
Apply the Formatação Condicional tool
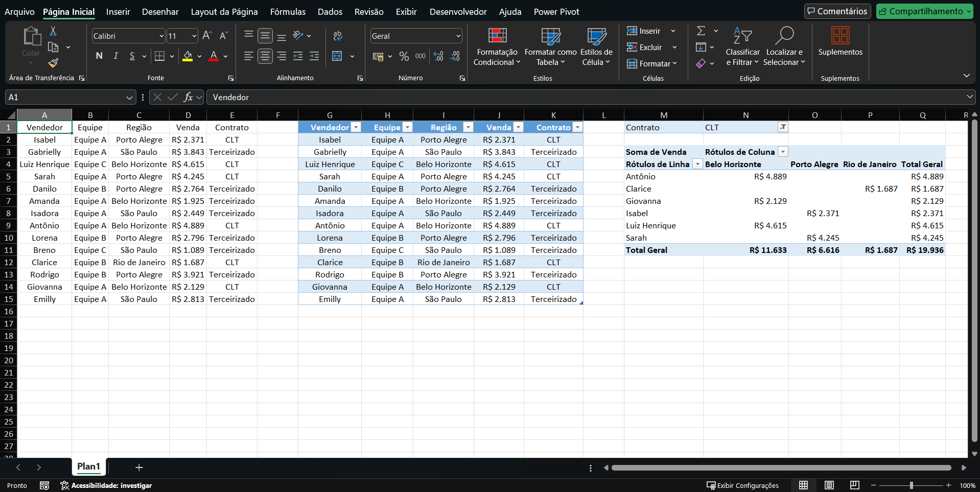point(496,46)
